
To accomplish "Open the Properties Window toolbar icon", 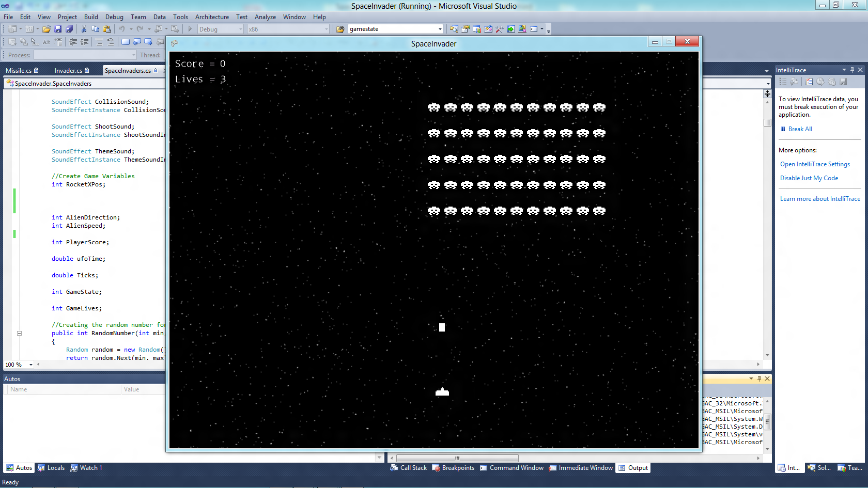I will (x=466, y=29).
